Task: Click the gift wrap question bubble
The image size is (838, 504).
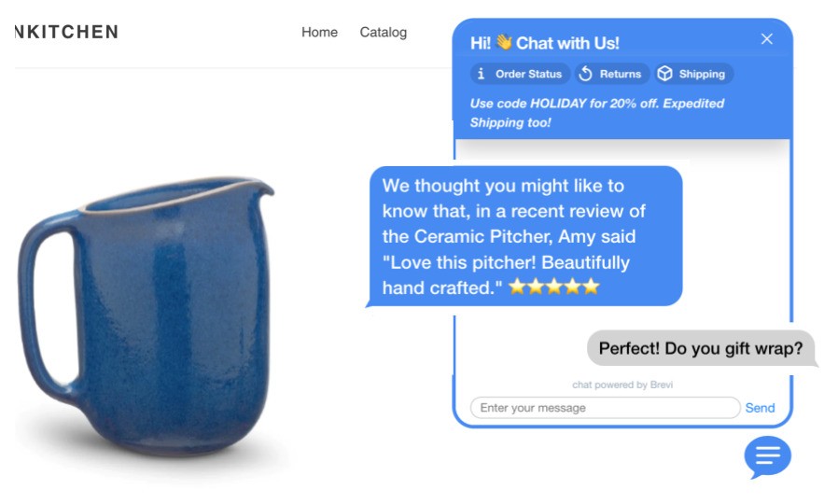Action: [x=702, y=348]
